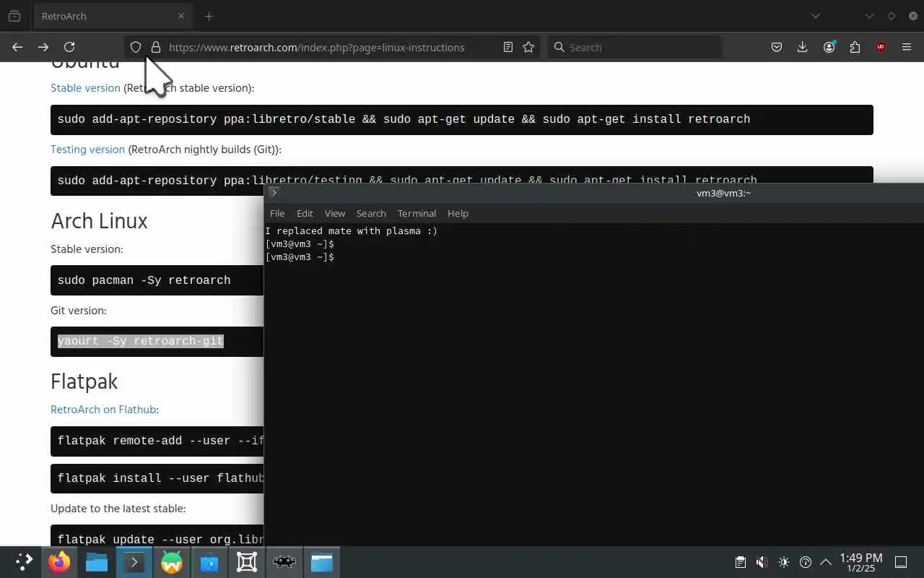924x578 pixels.
Task: Click 'I replaced mate with plasma :)' line
Action: click(x=351, y=231)
